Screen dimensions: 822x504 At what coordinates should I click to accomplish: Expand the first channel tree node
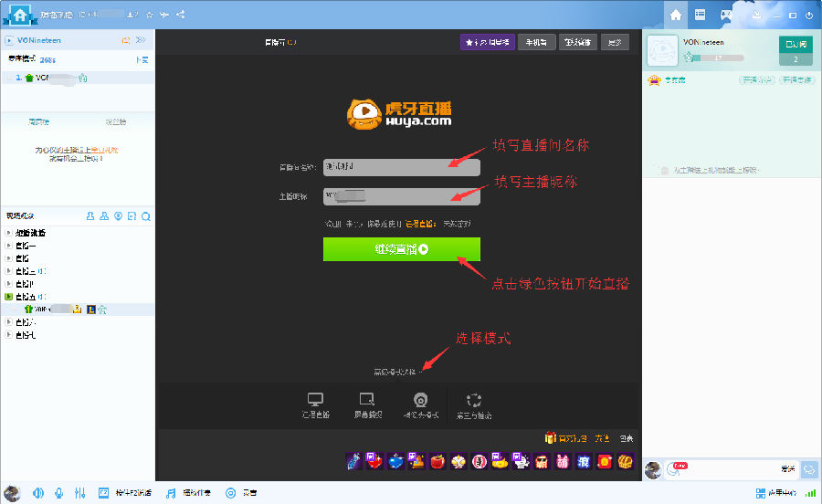coord(8,232)
